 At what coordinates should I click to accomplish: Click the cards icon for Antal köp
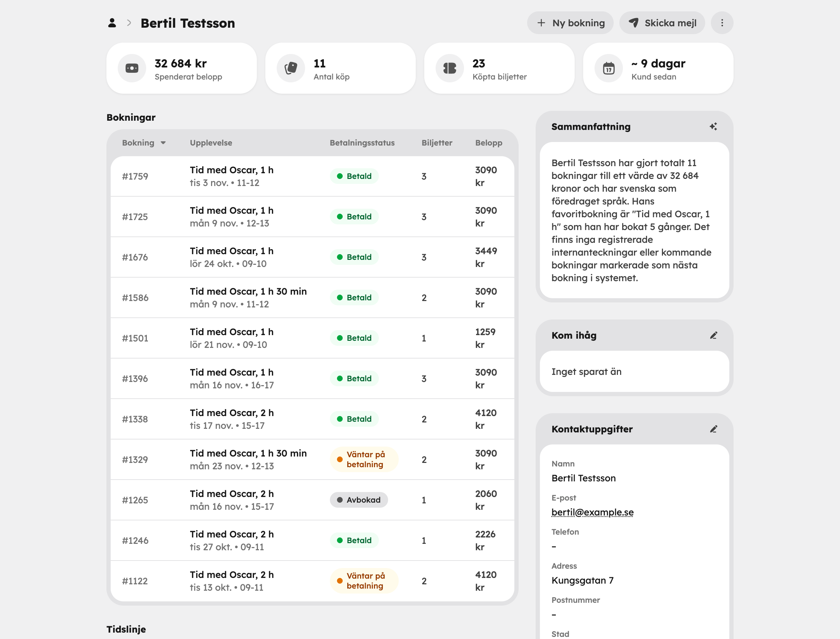291,69
